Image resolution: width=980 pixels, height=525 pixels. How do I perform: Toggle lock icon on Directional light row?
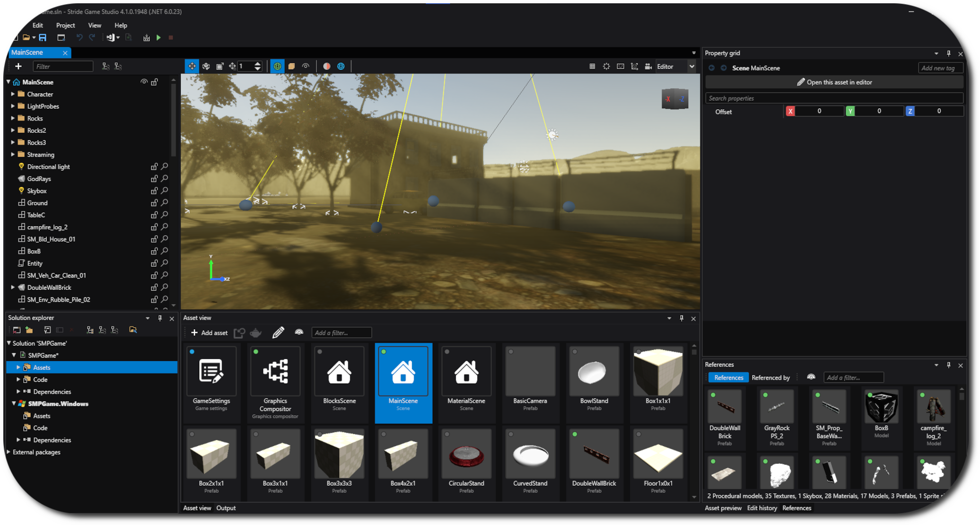click(x=154, y=166)
